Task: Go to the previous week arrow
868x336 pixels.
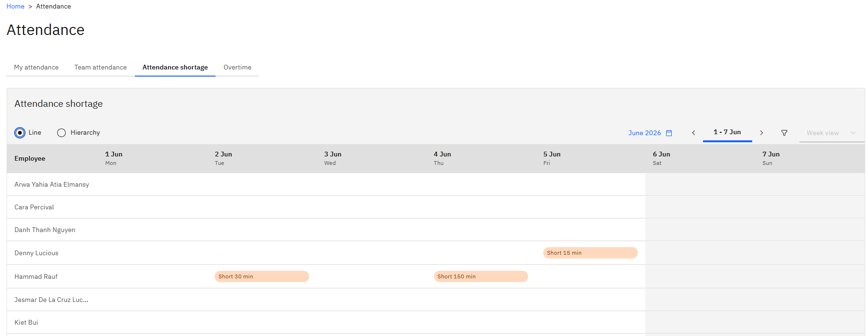Action: (x=694, y=133)
